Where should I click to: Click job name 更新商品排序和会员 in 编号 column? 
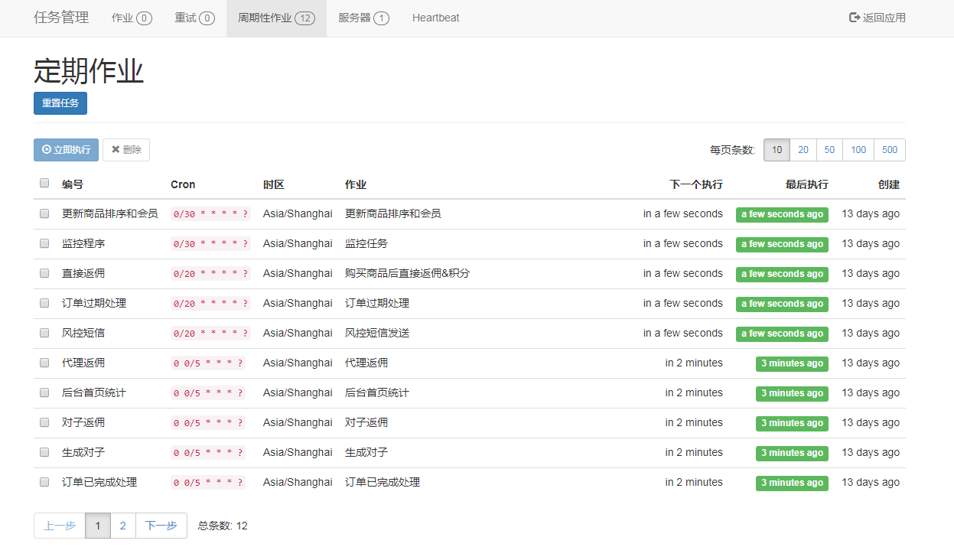point(110,213)
